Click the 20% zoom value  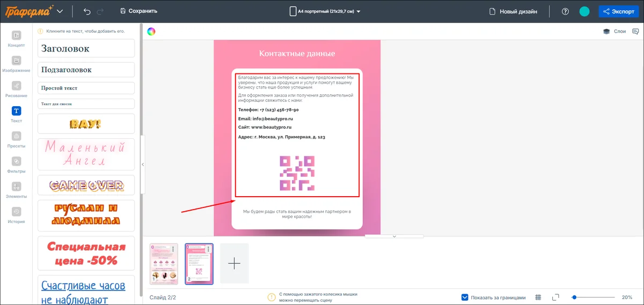point(627,297)
